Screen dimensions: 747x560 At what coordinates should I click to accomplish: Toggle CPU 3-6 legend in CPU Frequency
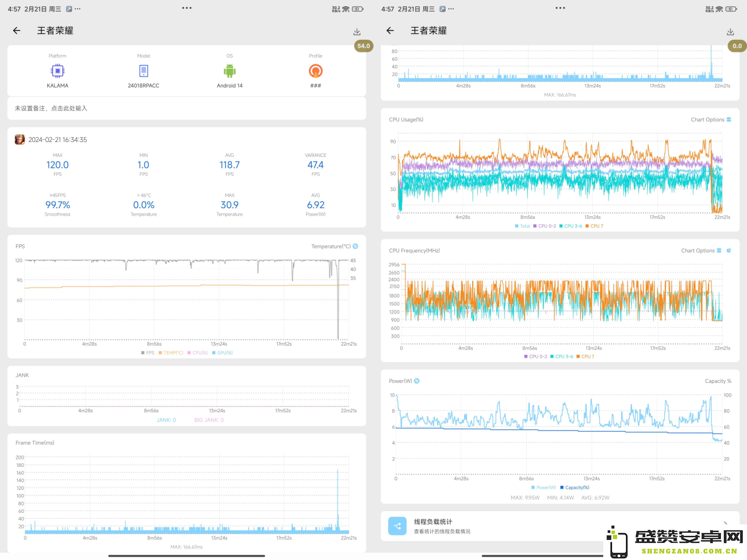(x=561, y=356)
